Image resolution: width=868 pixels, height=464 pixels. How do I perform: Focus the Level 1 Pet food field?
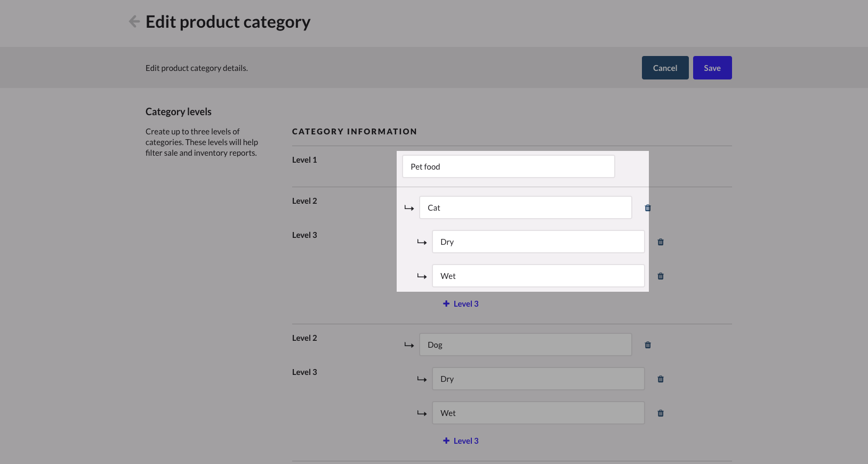(508, 166)
